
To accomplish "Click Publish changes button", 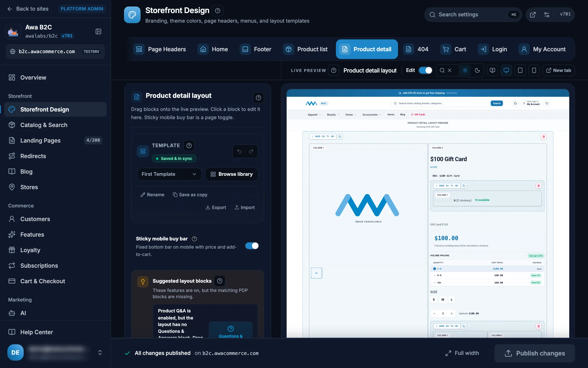I will click(x=535, y=353).
